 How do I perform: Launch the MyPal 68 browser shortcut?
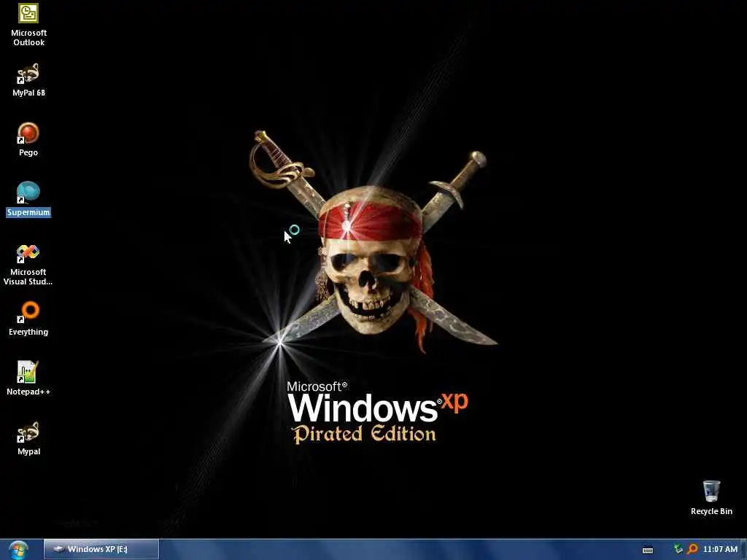[28, 79]
